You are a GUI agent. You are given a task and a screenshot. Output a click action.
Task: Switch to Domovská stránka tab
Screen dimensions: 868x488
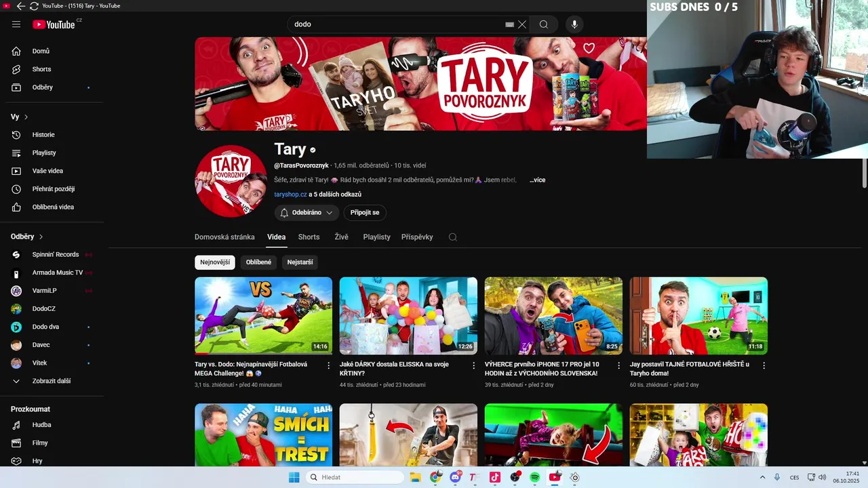click(224, 237)
